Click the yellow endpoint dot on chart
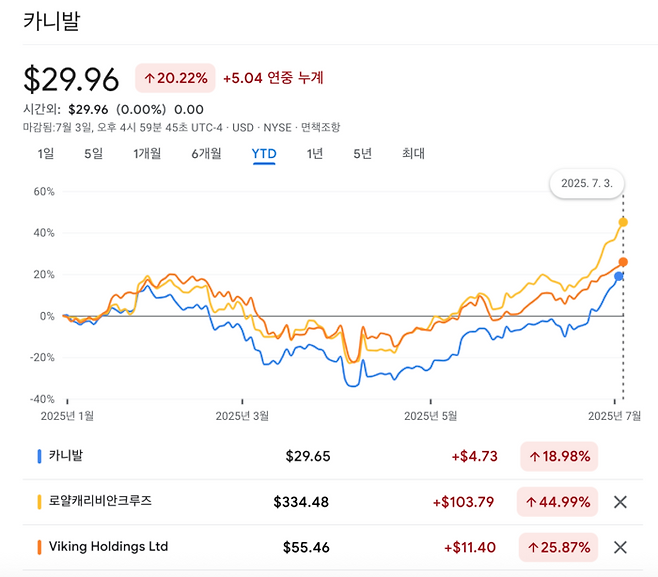Viewport: 658px width, 577px height. pyautogui.click(x=623, y=222)
